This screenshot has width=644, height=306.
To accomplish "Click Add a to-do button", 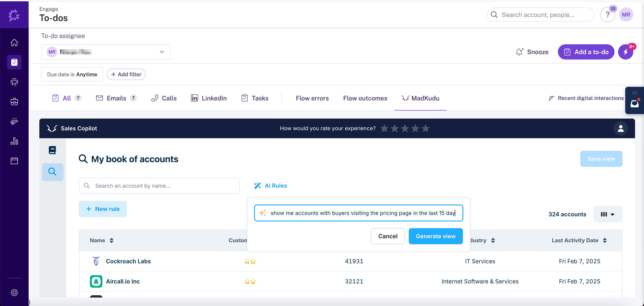I will [x=586, y=52].
